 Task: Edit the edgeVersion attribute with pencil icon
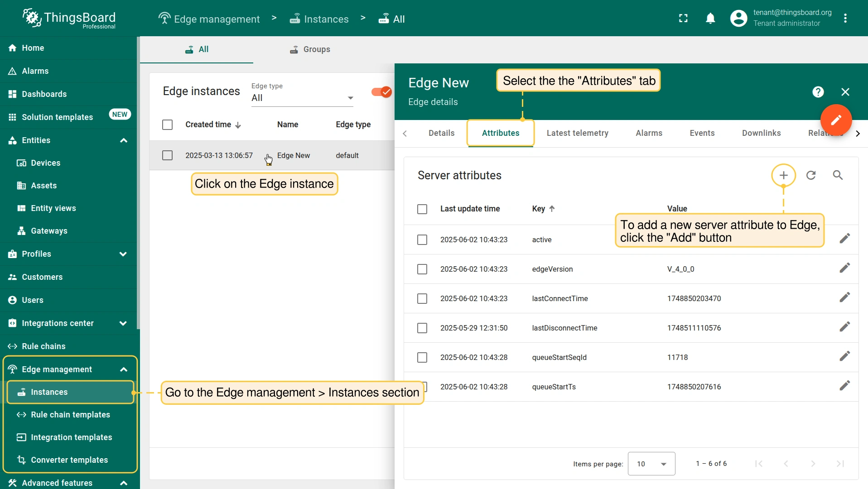point(844,268)
